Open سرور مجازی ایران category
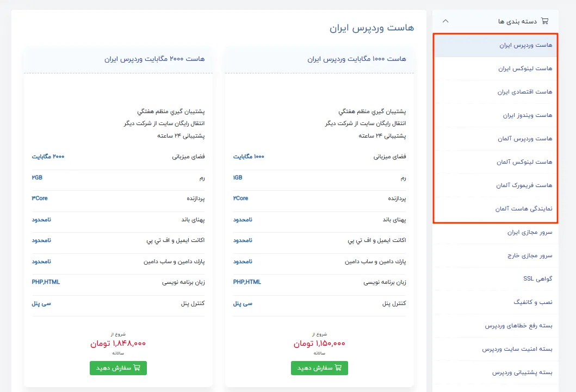576x392 pixels. [x=496, y=232]
